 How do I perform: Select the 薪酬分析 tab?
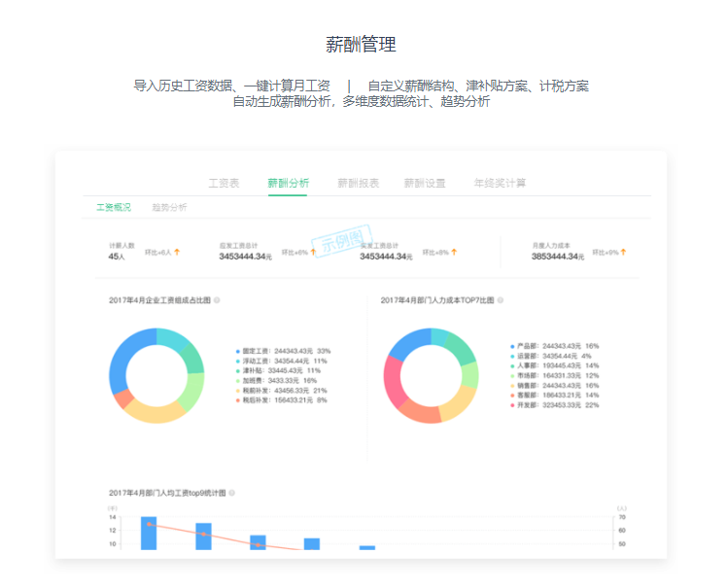[288, 184]
